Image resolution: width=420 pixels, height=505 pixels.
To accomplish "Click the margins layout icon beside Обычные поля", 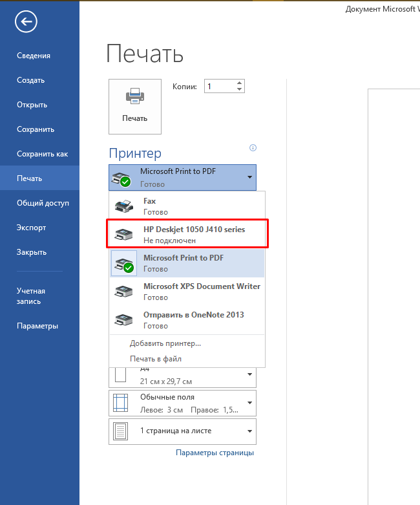I will coord(121,403).
